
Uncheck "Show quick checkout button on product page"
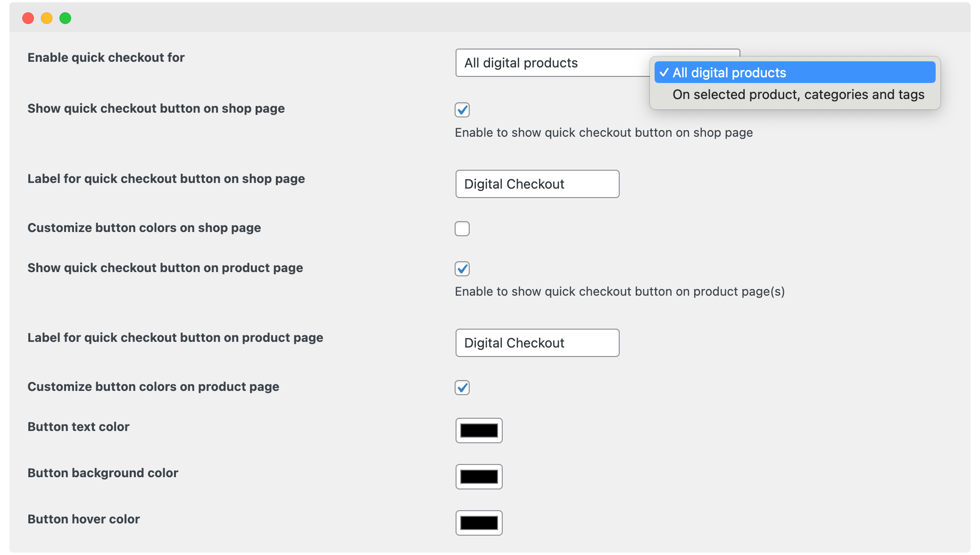click(x=462, y=269)
